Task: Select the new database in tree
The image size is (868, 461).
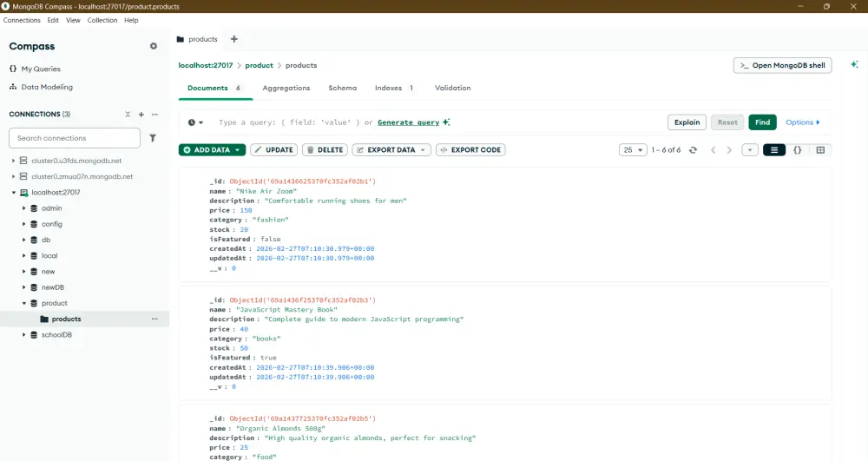Action: coord(48,272)
